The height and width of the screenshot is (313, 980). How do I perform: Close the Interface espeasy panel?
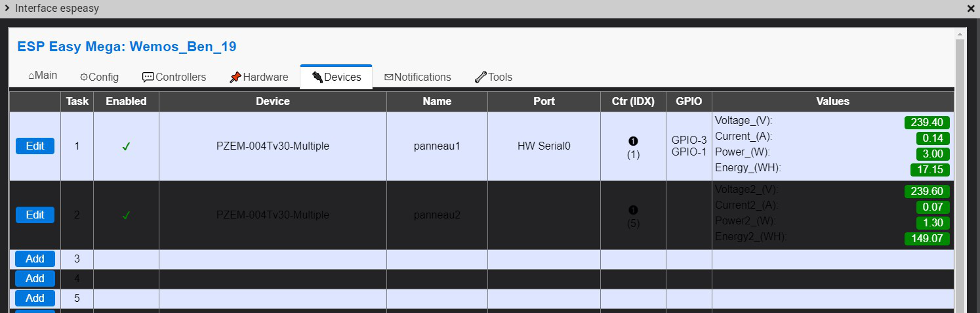(x=971, y=9)
